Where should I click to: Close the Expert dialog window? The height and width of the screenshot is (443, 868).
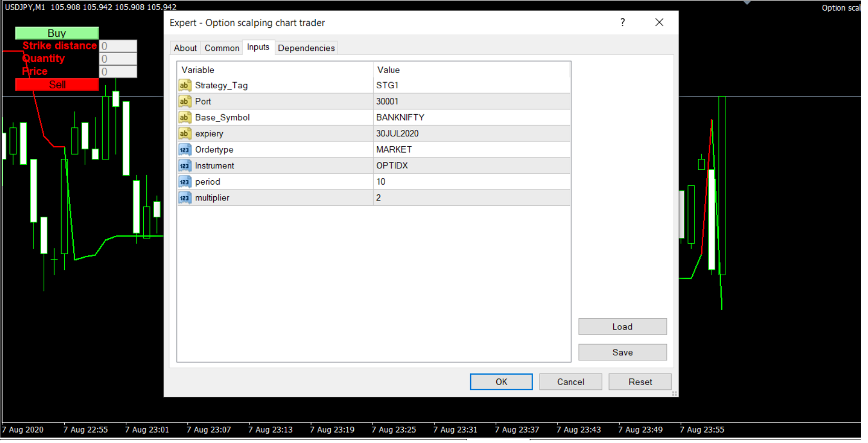(x=659, y=22)
